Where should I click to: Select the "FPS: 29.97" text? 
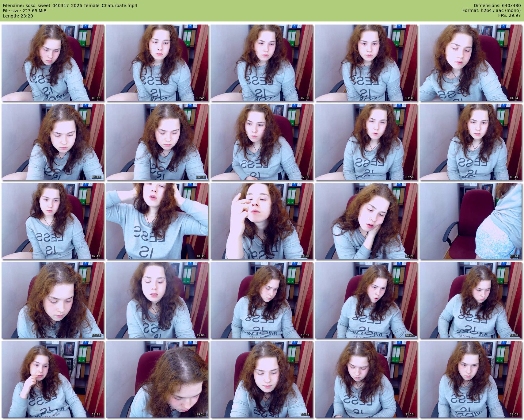click(x=509, y=16)
